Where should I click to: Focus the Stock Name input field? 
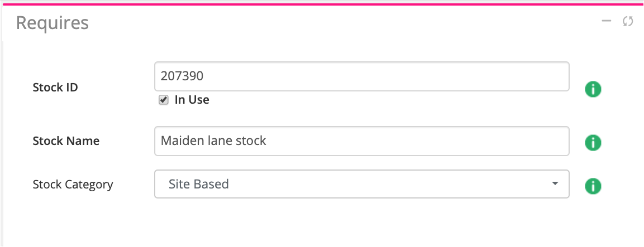tap(361, 141)
